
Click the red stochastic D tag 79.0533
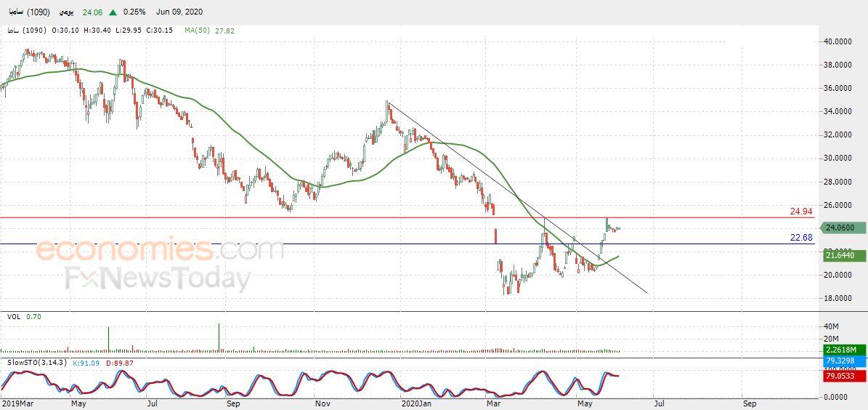pos(840,375)
